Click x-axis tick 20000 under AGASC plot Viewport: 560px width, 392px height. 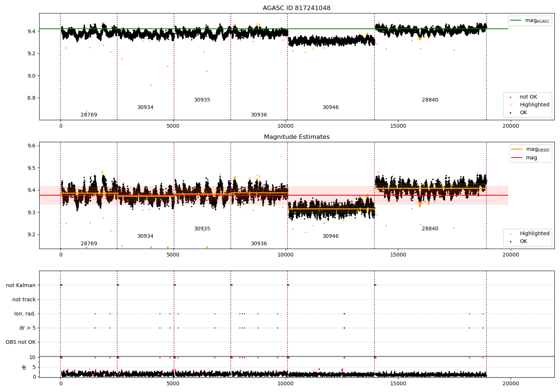(510, 126)
